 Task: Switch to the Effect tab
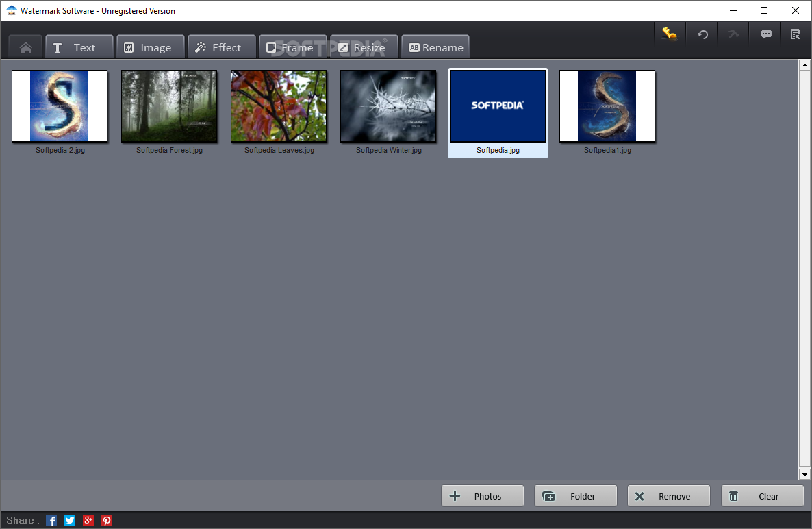(x=222, y=48)
